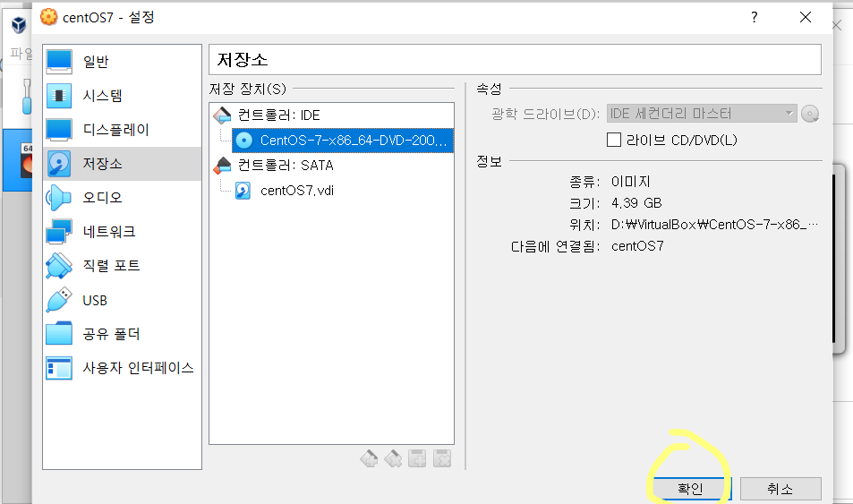Confirm settings with the 확인 button
853x504 pixels.
point(690,489)
